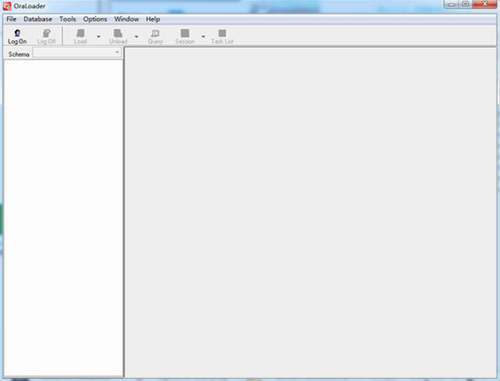Open the Session toolbar icon

coord(185,33)
